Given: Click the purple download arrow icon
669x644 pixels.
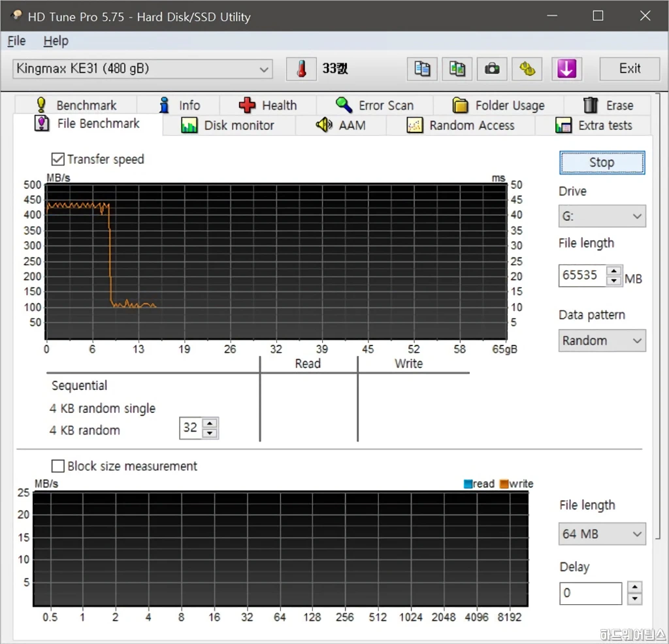Looking at the screenshot, I should coord(566,69).
